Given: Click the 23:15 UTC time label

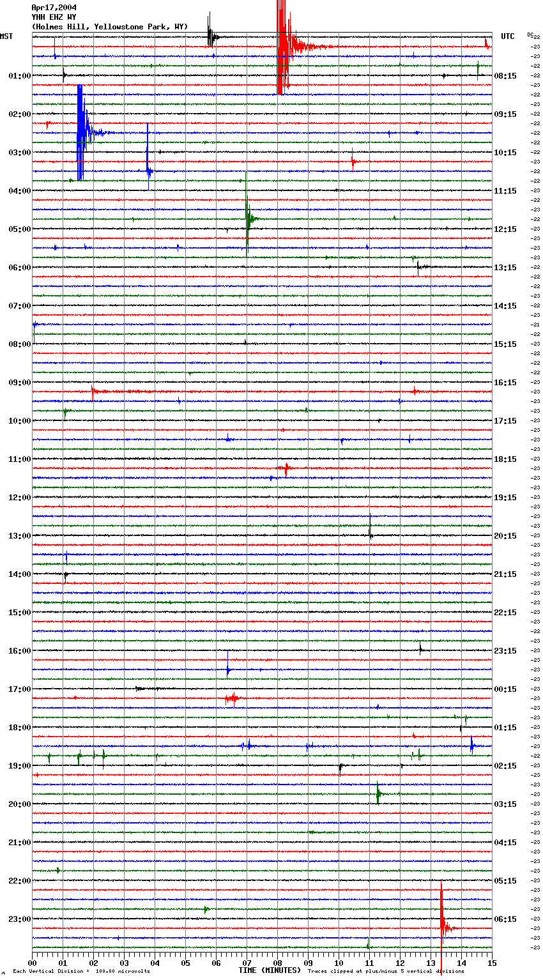Looking at the screenshot, I should click(505, 651).
